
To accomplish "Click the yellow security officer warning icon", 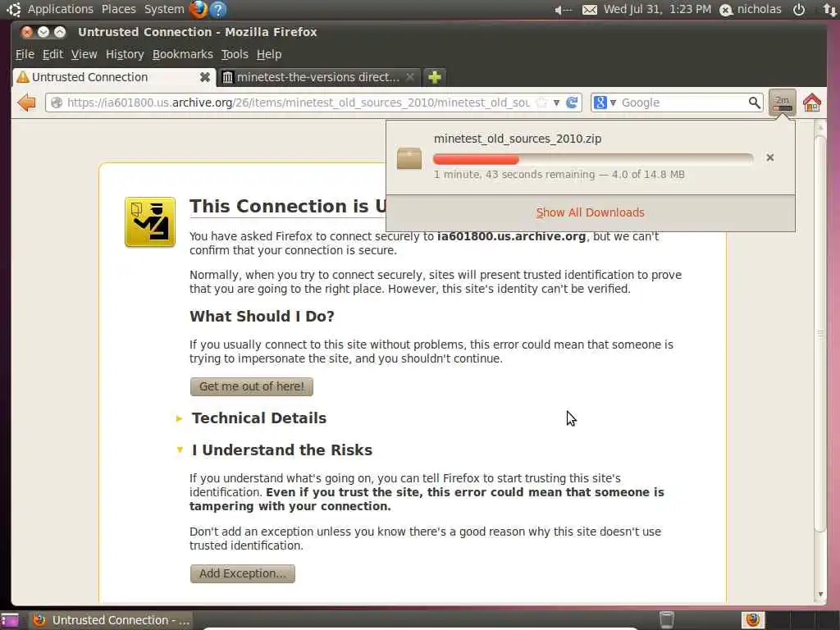I will (x=150, y=222).
